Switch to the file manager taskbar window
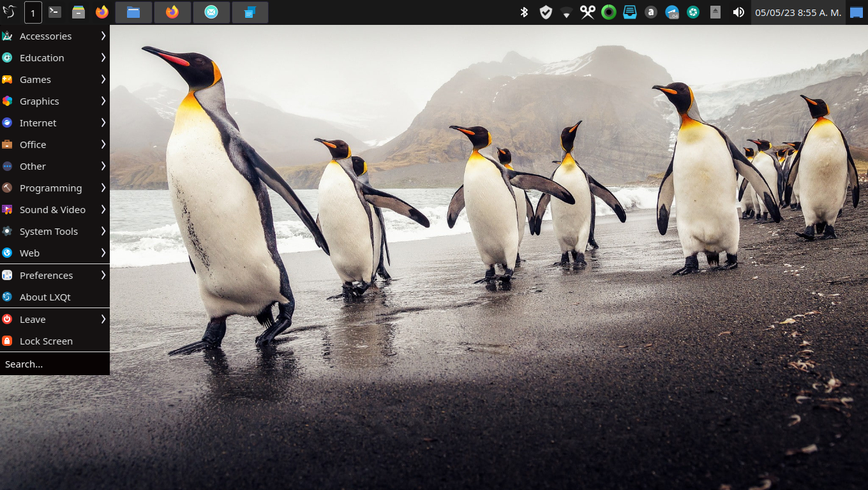 [133, 12]
